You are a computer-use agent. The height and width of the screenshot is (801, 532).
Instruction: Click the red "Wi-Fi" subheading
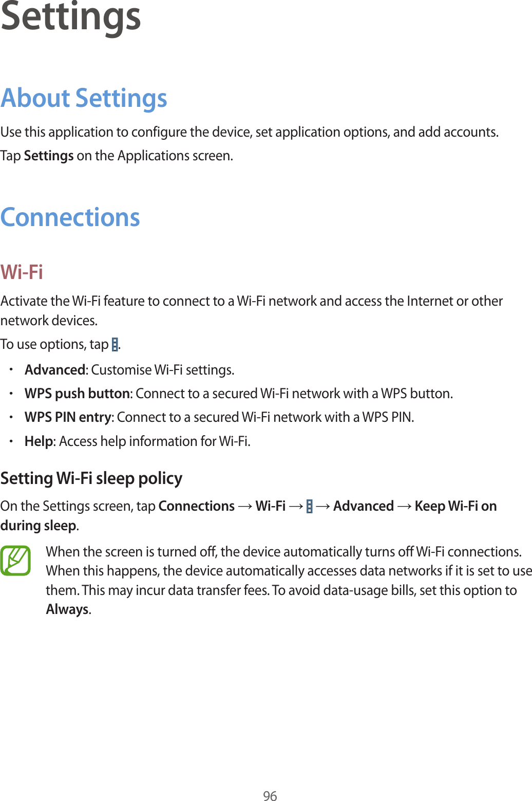click(x=22, y=272)
